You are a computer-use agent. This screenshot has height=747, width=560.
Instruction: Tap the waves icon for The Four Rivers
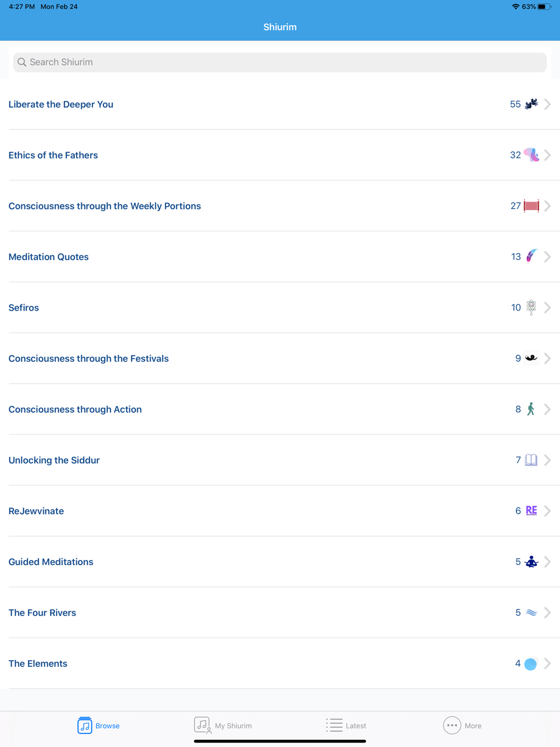coord(531,613)
